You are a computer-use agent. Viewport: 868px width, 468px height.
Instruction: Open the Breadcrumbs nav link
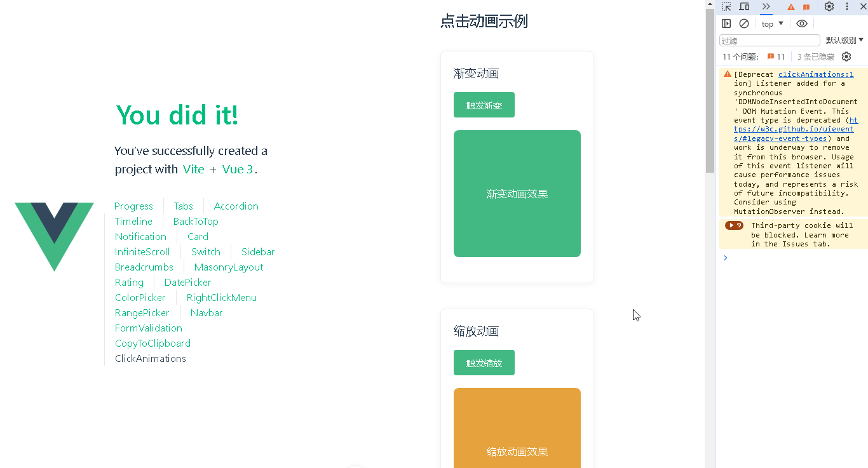pos(144,267)
